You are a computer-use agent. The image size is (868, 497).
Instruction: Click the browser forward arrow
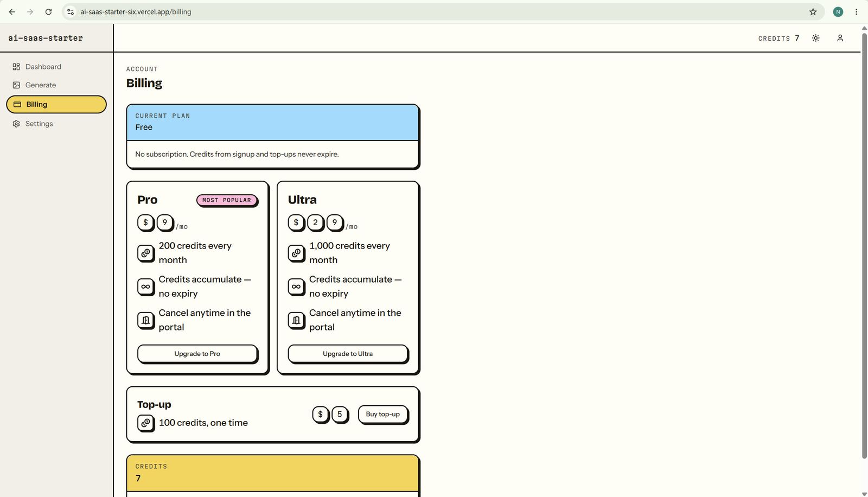point(30,12)
